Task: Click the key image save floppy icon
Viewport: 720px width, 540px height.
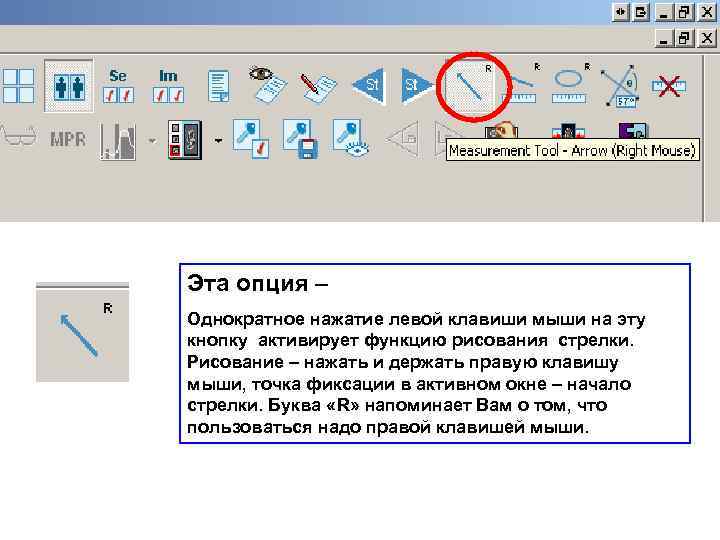Action: pos(301,139)
